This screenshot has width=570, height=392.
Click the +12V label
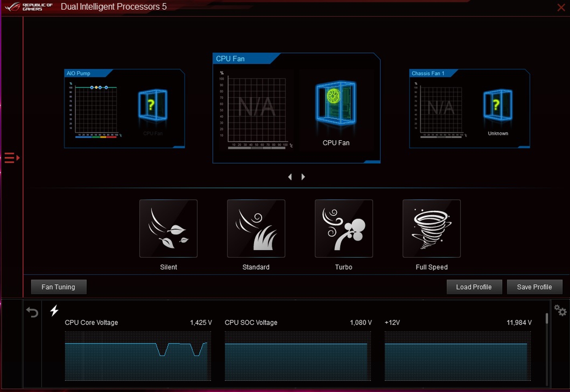tap(392, 322)
